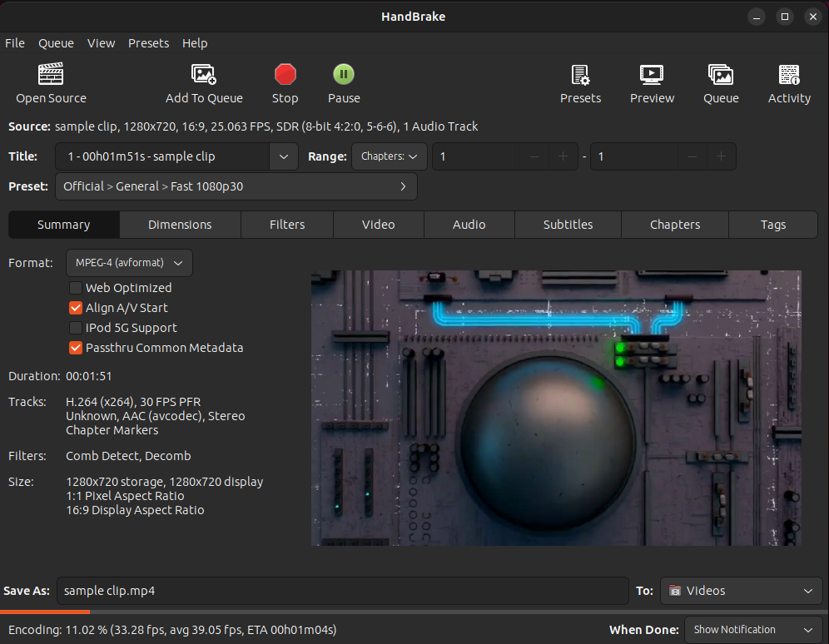This screenshot has width=829, height=644.
Task: Disable Align A/V Start
Action: (76, 308)
